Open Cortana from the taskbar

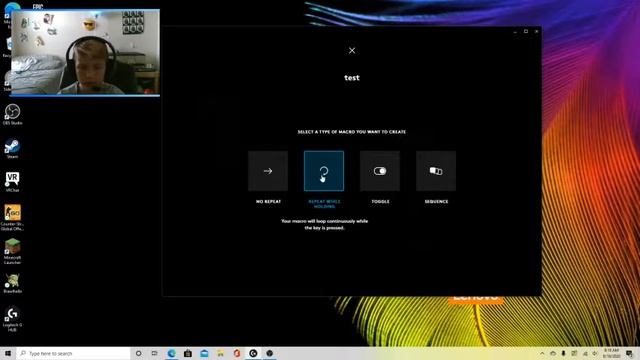click(x=138, y=353)
